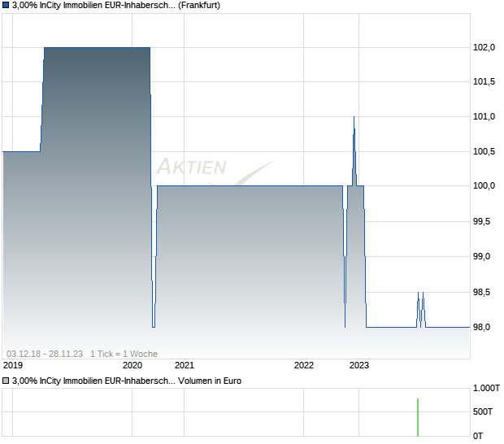Image resolution: width=504 pixels, height=444 pixels.
Task: Click the 100,0 price axis label
Action: [485, 186]
